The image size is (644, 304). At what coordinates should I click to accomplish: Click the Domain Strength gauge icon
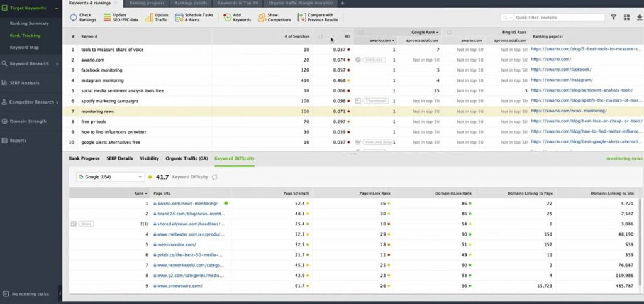pyautogui.click(x=4, y=121)
